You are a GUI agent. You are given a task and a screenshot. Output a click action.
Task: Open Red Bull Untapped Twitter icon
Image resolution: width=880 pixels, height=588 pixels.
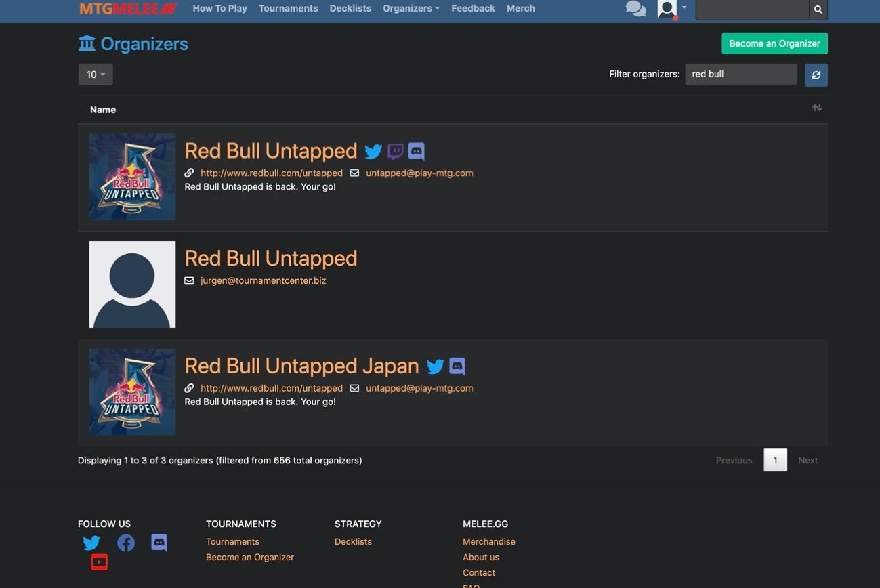point(373,152)
